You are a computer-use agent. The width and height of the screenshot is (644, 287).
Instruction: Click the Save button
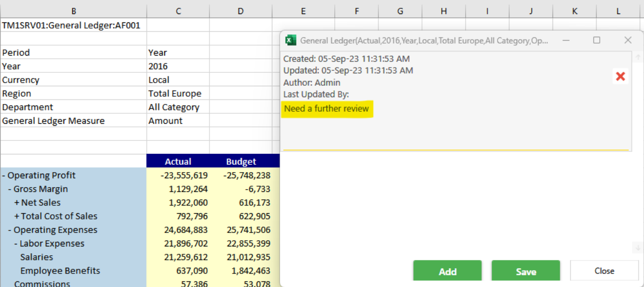[x=525, y=271]
